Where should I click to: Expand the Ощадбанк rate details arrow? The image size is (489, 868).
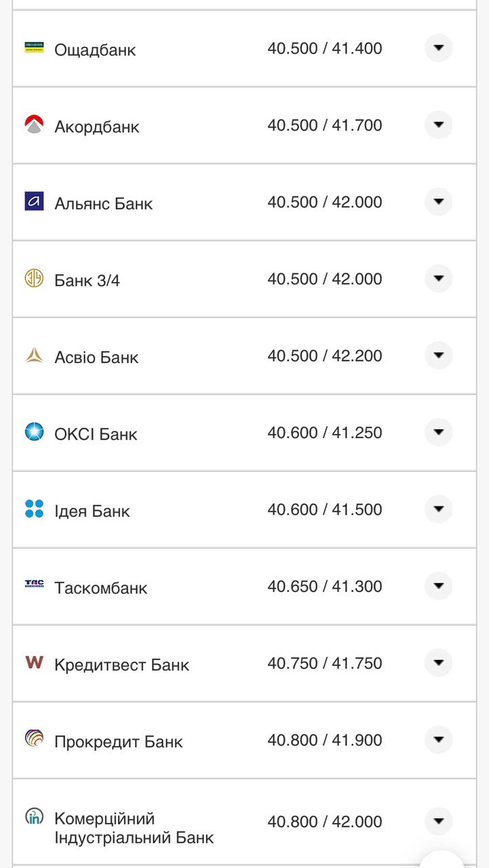(438, 48)
